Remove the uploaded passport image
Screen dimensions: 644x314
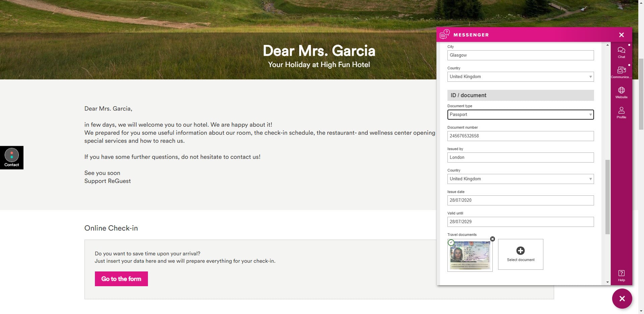tap(492, 239)
